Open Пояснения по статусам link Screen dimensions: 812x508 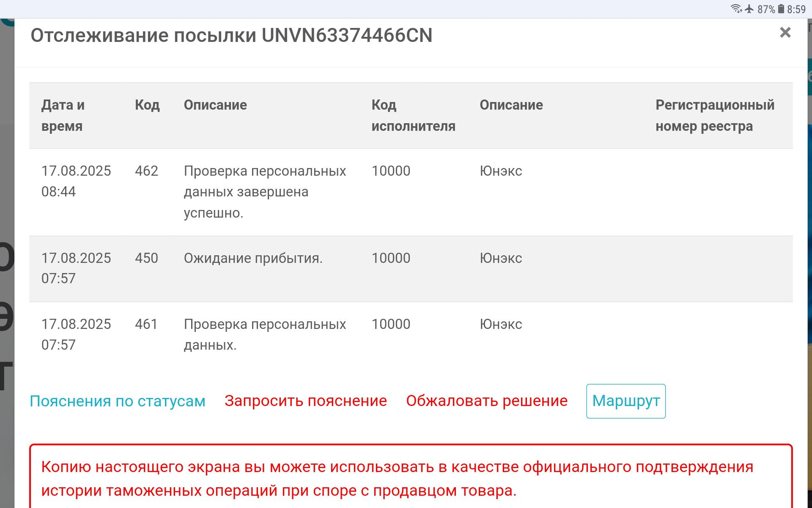tap(118, 401)
